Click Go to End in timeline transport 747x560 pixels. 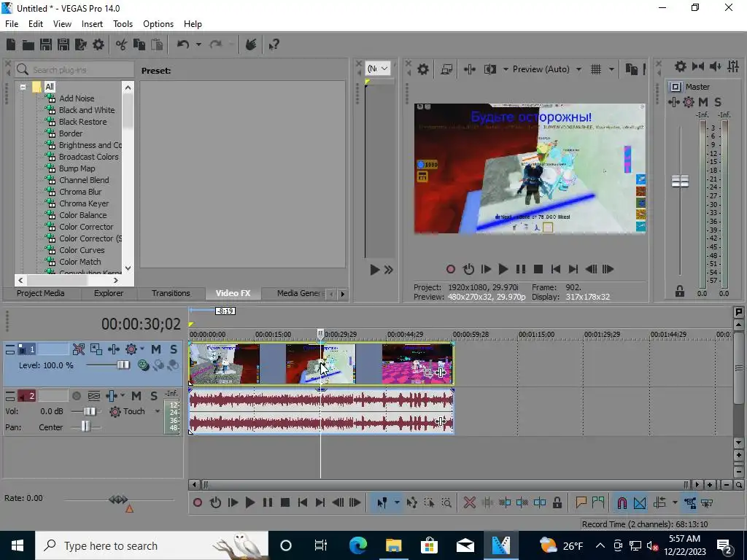point(321,502)
